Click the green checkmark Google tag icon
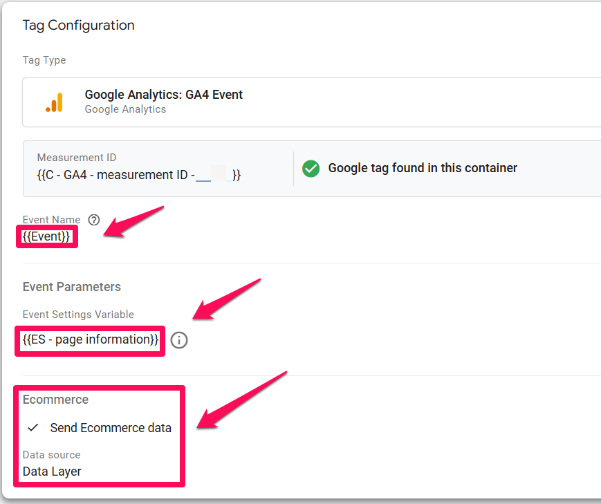The width and height of the screenshot is (601, 504). pyautogui.click(x=311, y=168)
